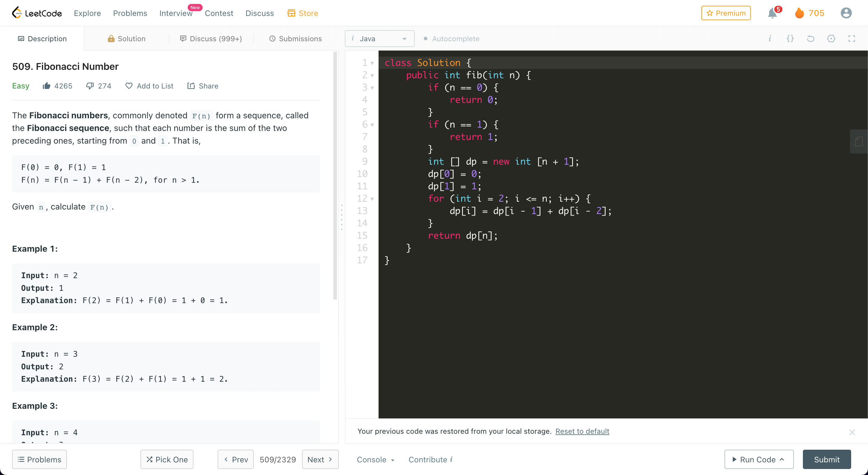Expand Run Code options arrow
868x475 pixels.
click(782, 459)
